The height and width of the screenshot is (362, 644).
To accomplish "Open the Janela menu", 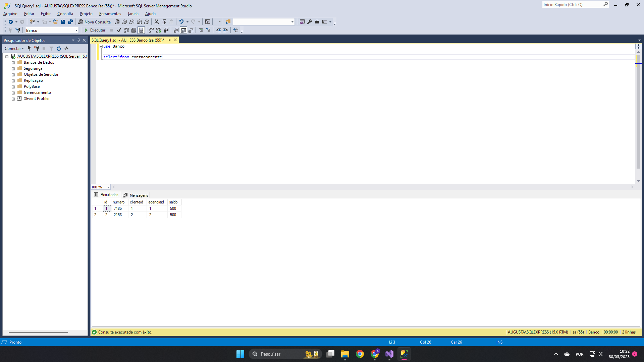I will [x=133, y=14].
